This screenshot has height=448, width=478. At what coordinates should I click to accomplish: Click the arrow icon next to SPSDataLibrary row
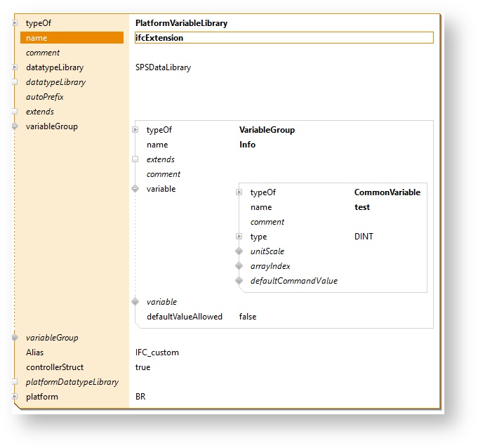(15, 67)
